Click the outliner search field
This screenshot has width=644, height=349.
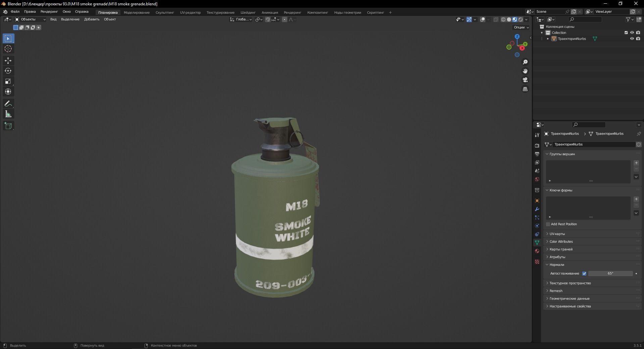(x=585, y=19)
